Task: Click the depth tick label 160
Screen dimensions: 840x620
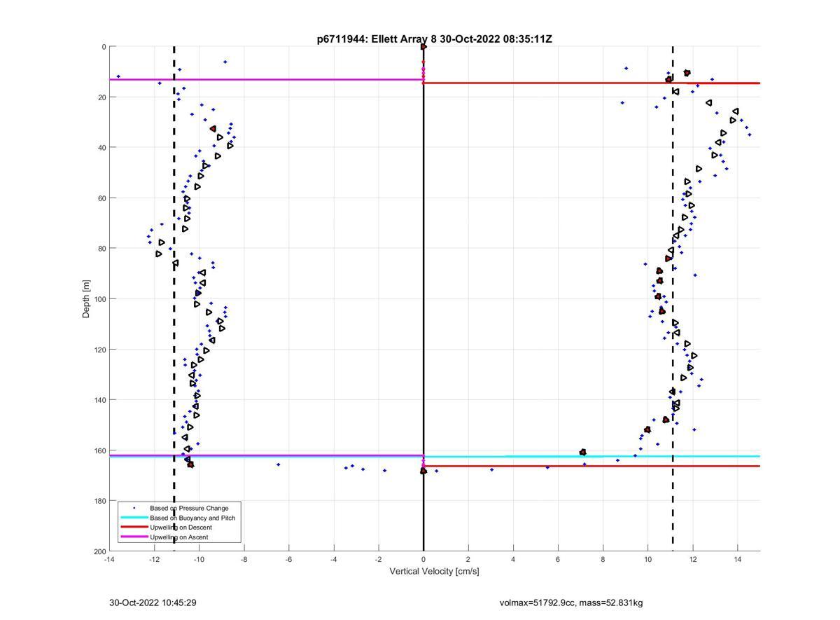Action: [x=99, y=450]
